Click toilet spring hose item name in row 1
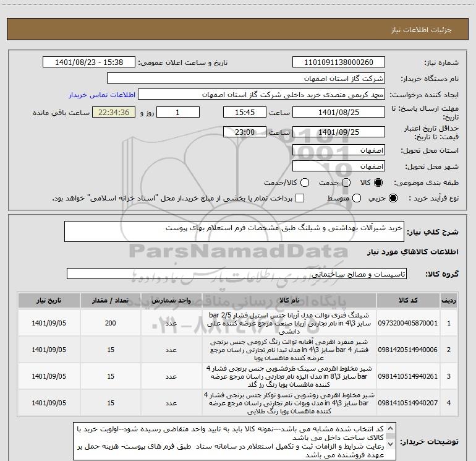 coord(289,323)
